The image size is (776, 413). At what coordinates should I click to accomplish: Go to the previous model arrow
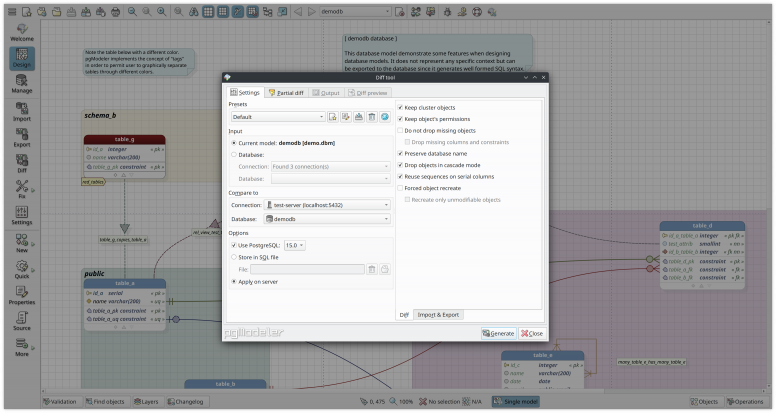click(x=298, y=11)
